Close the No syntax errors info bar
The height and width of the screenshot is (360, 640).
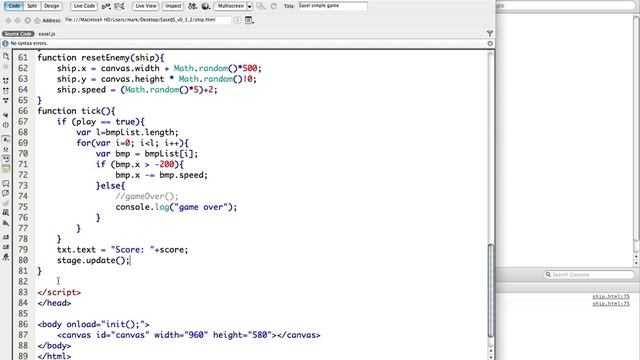tap(490, 43)
